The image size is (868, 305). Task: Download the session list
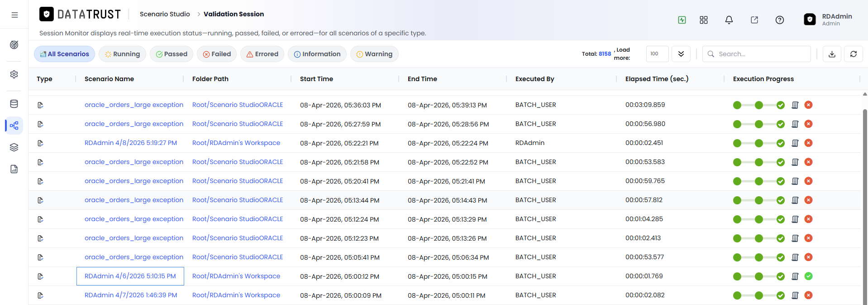(832, 54)
